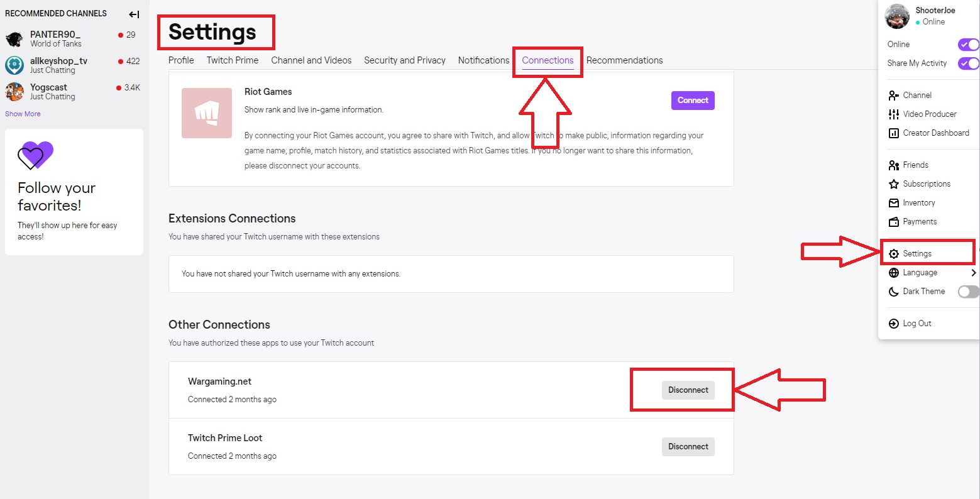Open the PANTER90_ channel avatar
The image size is (980, 499).
[x=14, y=39]
